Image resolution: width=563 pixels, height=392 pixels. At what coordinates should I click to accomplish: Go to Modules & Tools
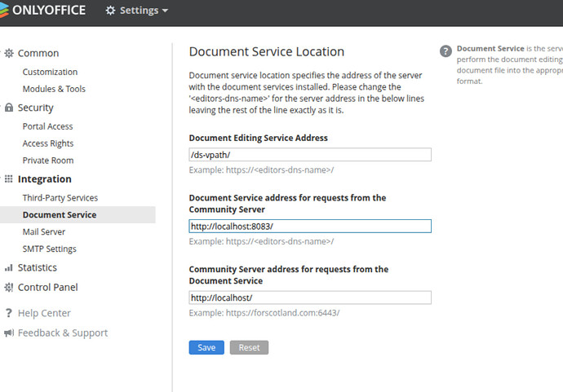tap(54, 89)
